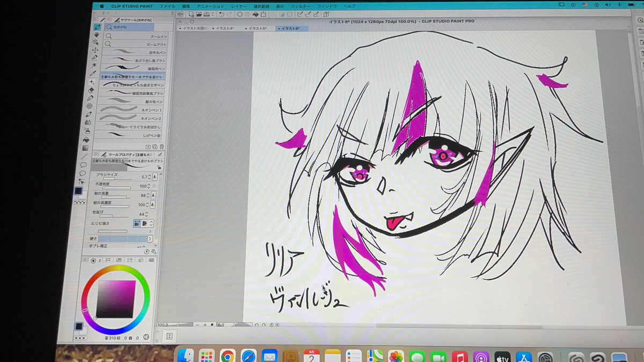Select the left blending mode button for にじむ強さ

click(137, 223)
